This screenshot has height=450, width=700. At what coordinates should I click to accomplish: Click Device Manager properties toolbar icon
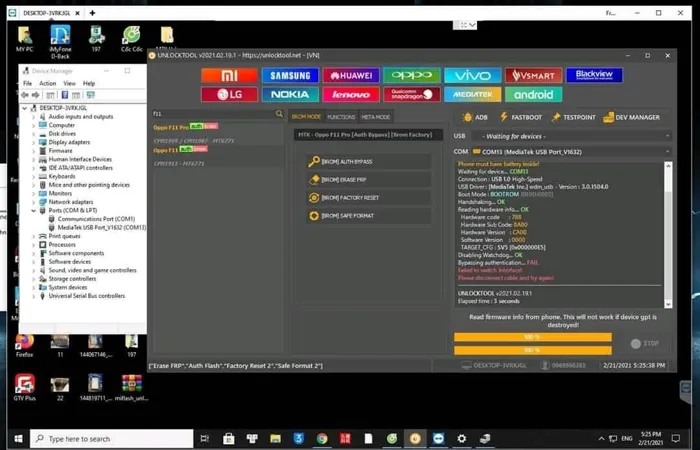[65, 95]
